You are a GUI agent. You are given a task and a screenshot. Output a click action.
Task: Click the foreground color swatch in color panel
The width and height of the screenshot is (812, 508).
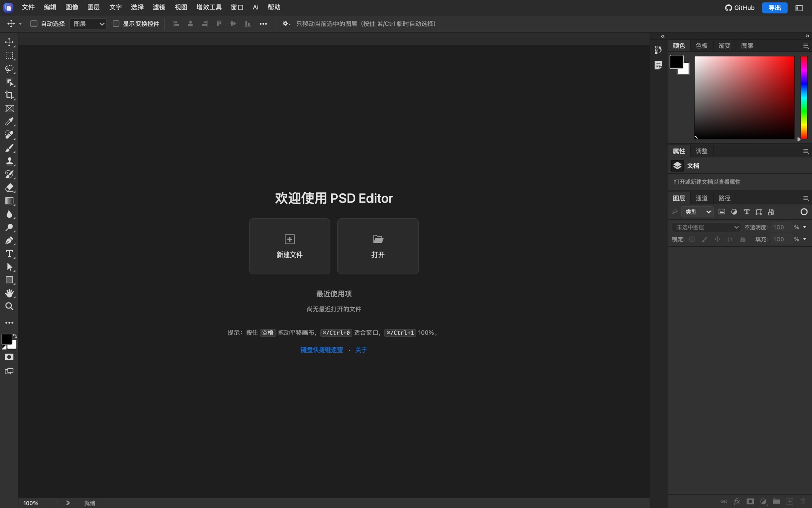(676, 62)
